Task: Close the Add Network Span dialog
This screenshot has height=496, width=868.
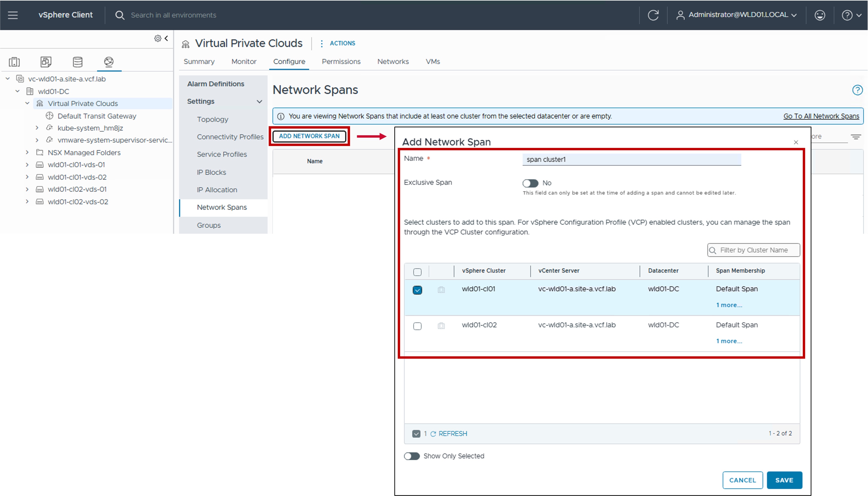Action: (x=796, y=142)
